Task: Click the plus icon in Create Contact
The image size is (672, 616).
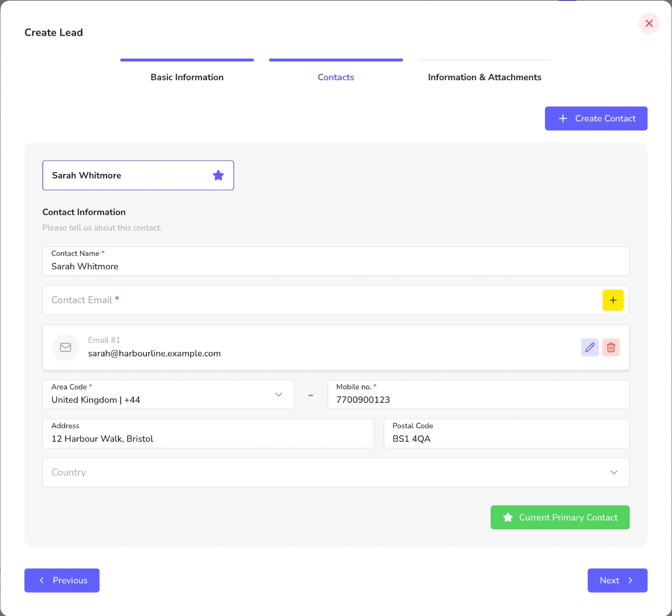Action: [x=563, y=118]
